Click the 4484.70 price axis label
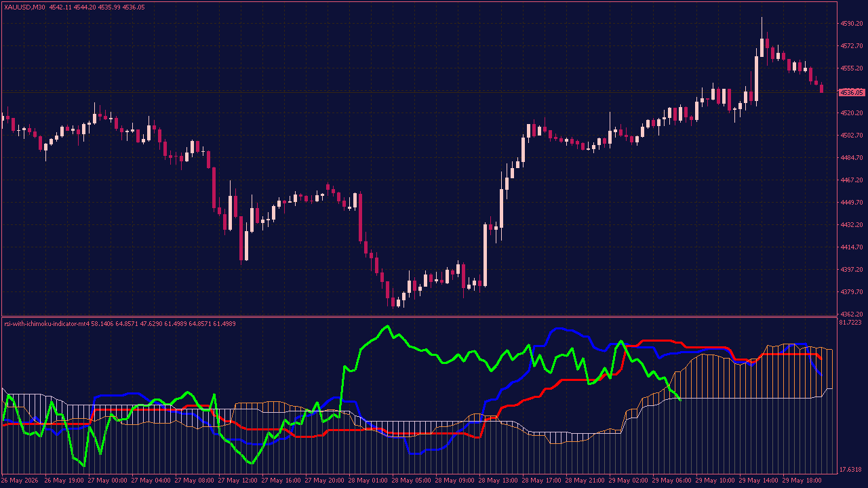Screen dimensions: 868x488 [851, 158]
